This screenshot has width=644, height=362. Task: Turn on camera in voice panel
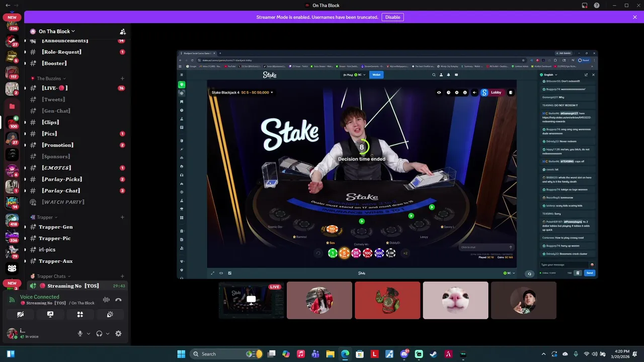point(20,314)
